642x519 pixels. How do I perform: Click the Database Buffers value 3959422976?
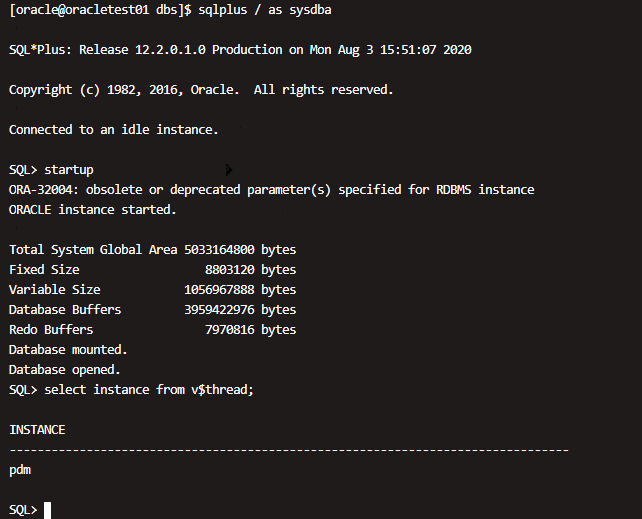click(x=219, y=310)
